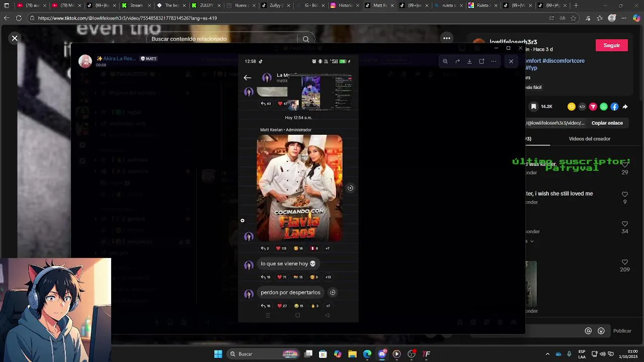Image resolution: width=644 pixels, height=362 pixels.
Task: Click the 'lo que se viene hoy' message
Action: [x=288, y=263]
